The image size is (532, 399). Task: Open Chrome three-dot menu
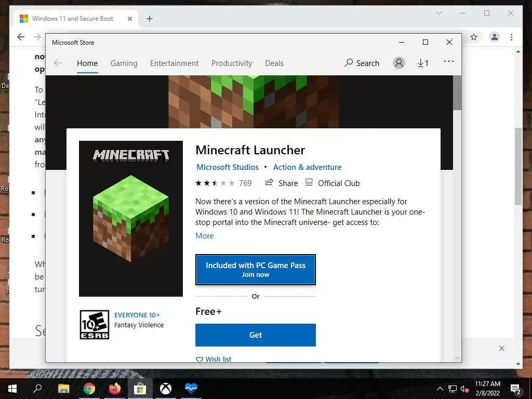[511, 37]
